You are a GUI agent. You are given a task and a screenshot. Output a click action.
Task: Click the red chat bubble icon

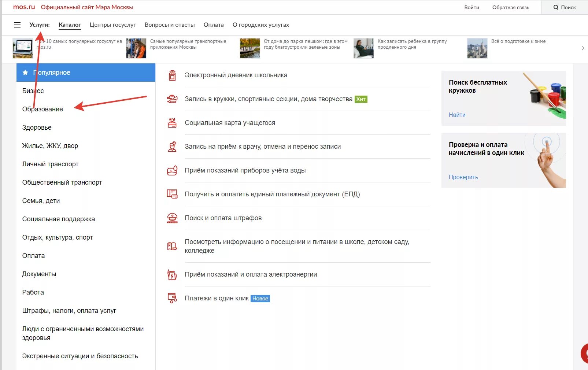click(584, 354)
